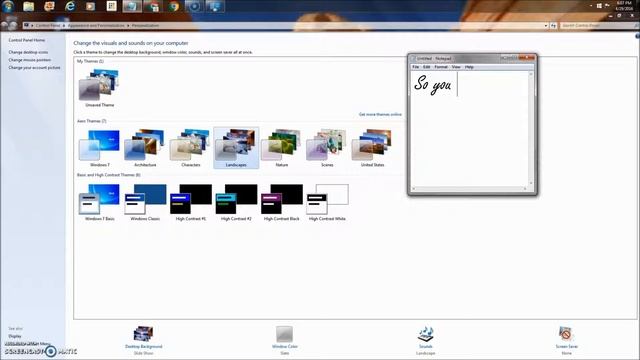Click Control Panel in the breadcrumb
The height and width of the screenshot is (360, 640).
pos(47,25)
